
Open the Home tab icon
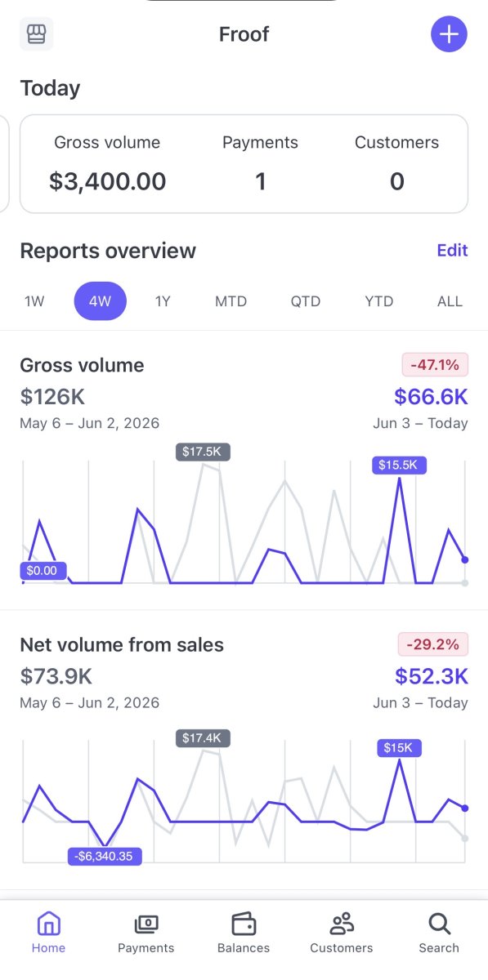click(49, 924)
